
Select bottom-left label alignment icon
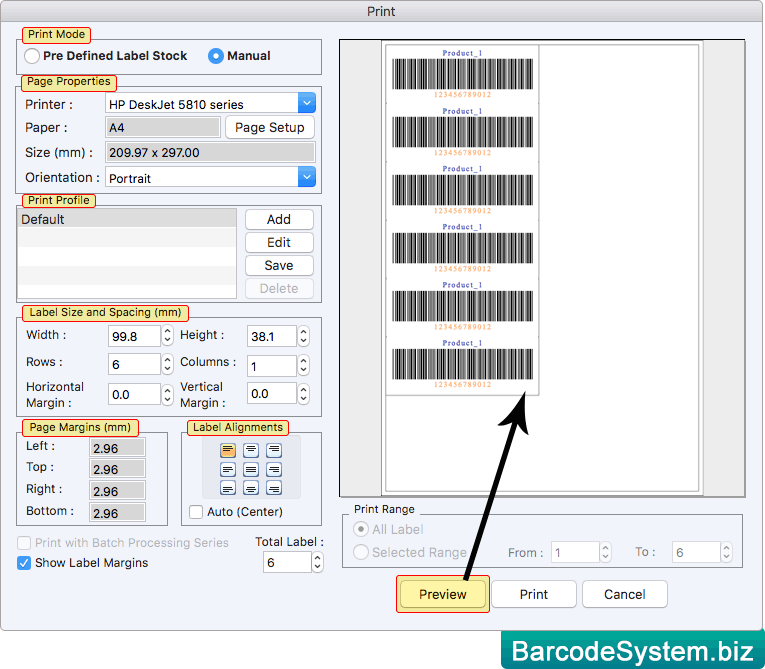227,488
